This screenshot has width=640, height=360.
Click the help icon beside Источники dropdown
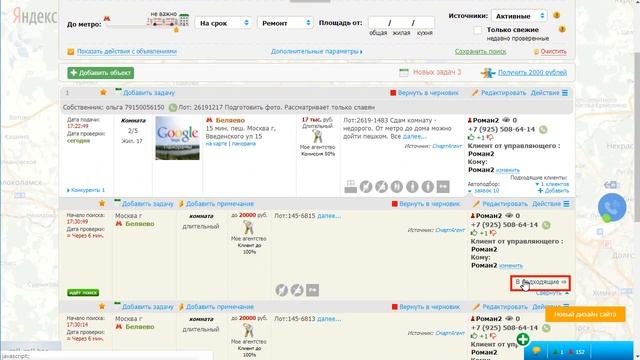pos(556,16)
